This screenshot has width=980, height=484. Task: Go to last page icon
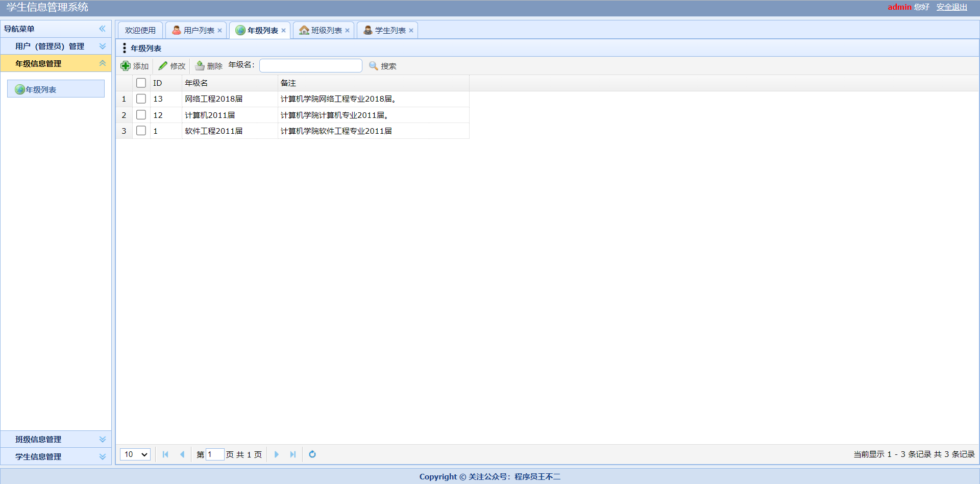(293, 454)
